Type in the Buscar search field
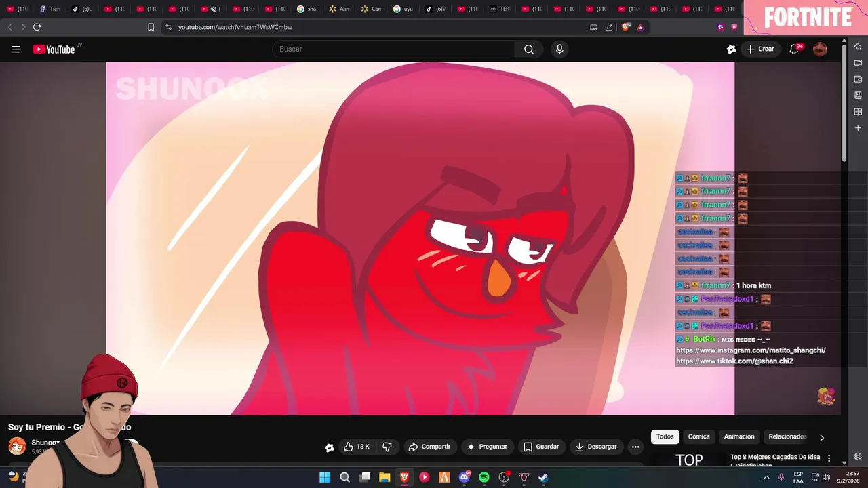Viewport: 868px width, 488px height. 393,49
